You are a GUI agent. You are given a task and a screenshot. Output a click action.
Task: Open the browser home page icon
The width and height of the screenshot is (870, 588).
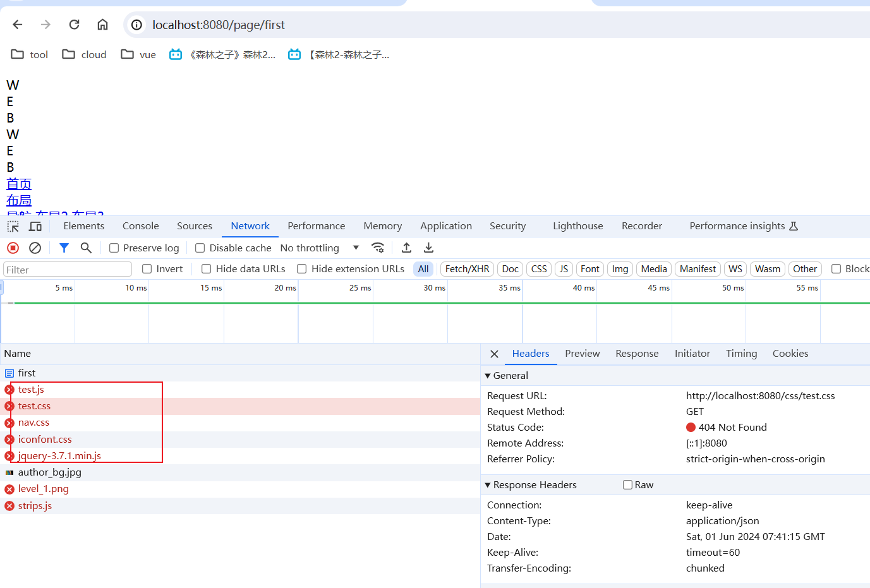[102, 25]
